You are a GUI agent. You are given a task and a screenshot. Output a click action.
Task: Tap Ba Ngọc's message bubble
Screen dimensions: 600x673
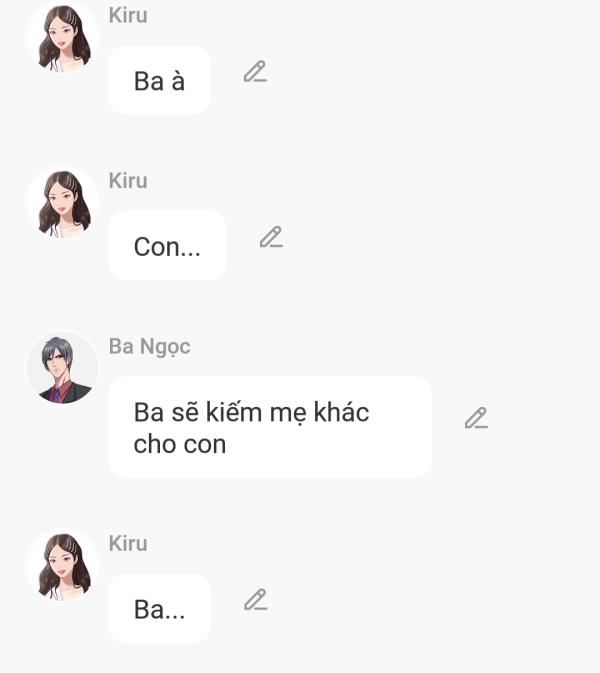click(x=269, y=427)
